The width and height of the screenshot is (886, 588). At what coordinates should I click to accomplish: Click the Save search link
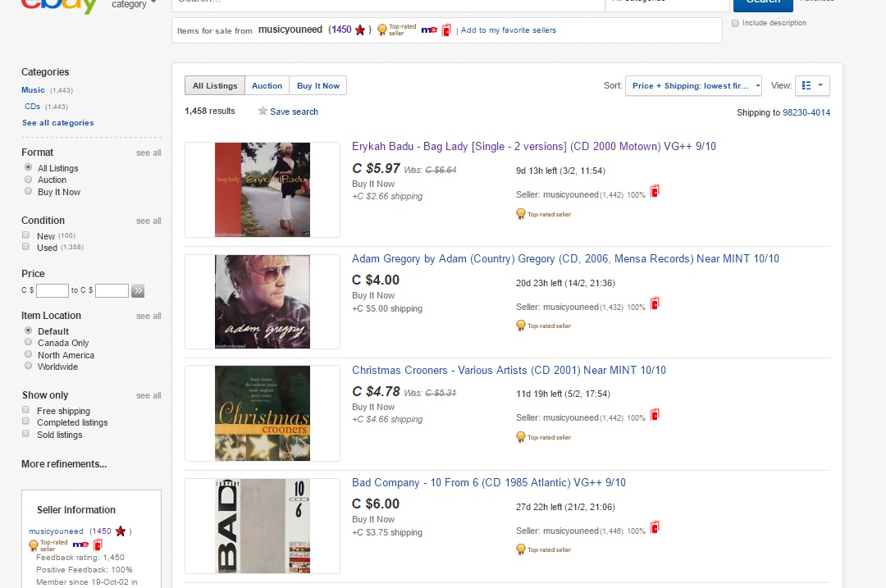(294, 112)
